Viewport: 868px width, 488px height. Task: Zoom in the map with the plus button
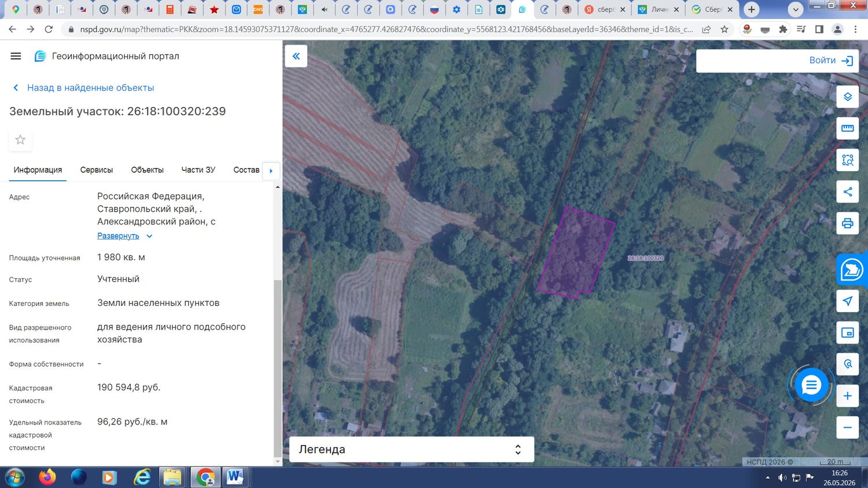click(848, 396)
